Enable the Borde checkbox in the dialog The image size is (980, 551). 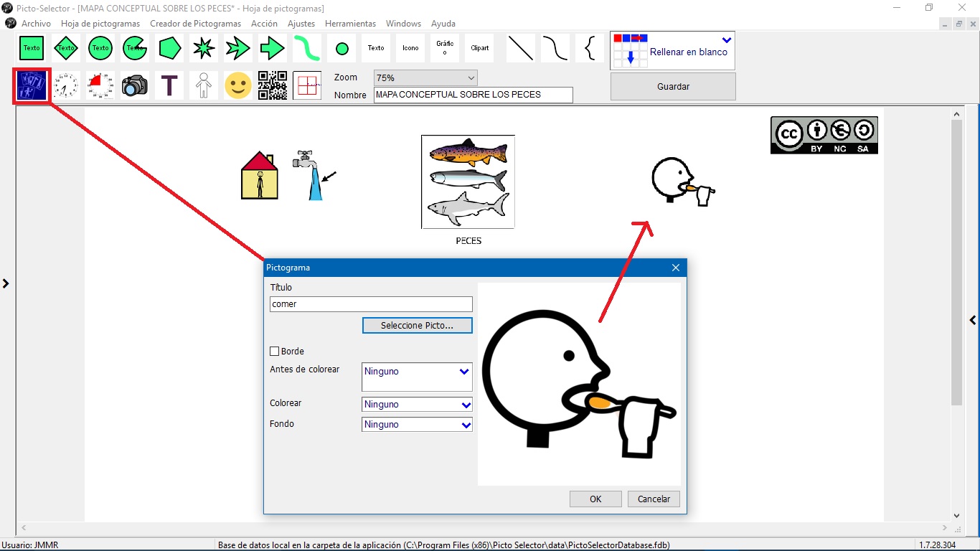click(273, 351)
